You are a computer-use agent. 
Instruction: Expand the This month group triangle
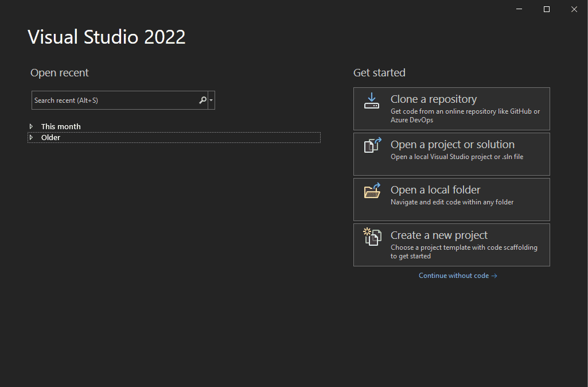coord(32,126)
